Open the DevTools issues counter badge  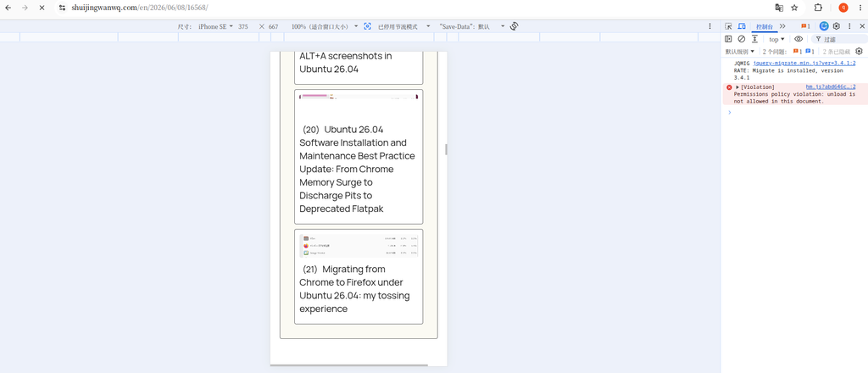[805, 26]
